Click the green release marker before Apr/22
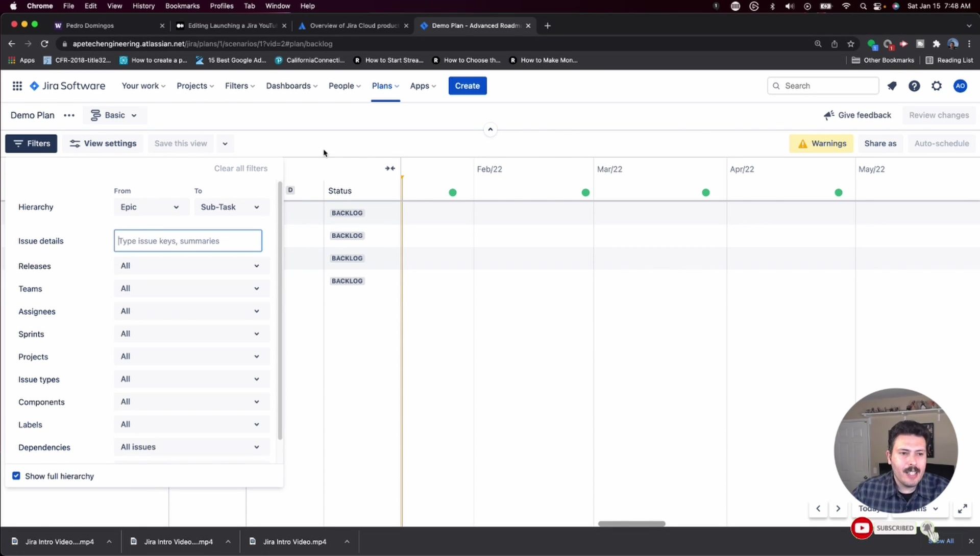The height and width of the screenshot is (556, 980). (x=706, y=192)
